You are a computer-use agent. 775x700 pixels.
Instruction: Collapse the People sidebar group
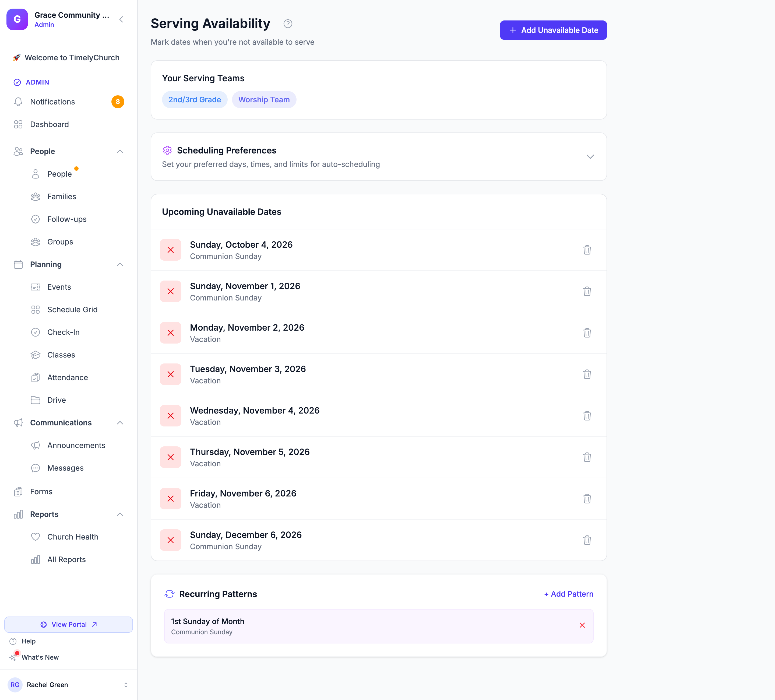click(120, 152)
